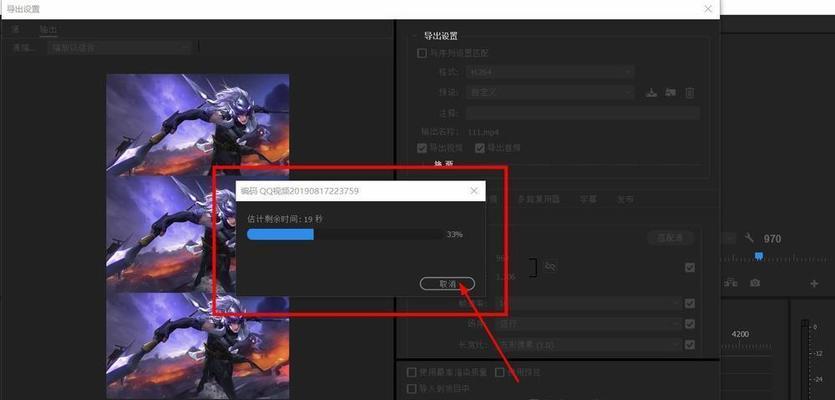Cancel the encoding with the 取消 button
Viewport: 835px width, 400px height.
[x=447, y=284]
